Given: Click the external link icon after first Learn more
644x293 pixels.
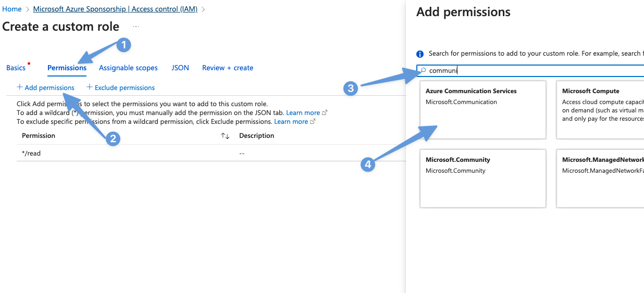Looking at the screenshot, I should click(325, 113).
